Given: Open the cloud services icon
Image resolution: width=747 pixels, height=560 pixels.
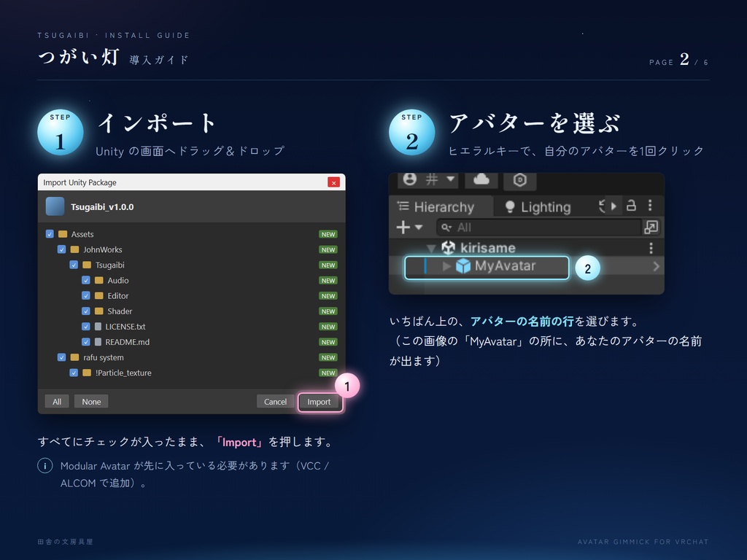Looking at the screenshot, I should (x=481, y=179).
